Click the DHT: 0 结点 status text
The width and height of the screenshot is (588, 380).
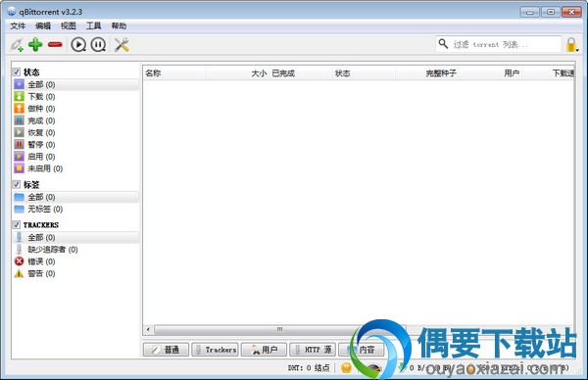[309, 368]
